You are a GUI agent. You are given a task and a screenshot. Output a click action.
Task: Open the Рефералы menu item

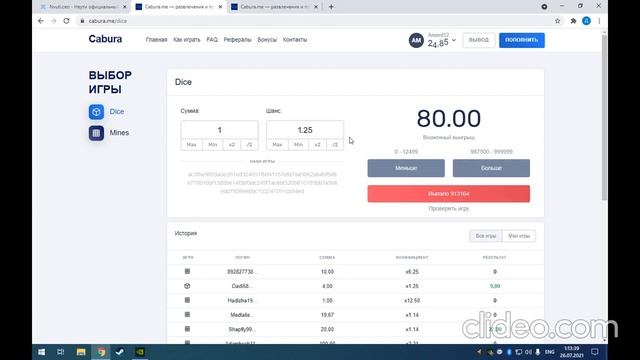point(237,40)
